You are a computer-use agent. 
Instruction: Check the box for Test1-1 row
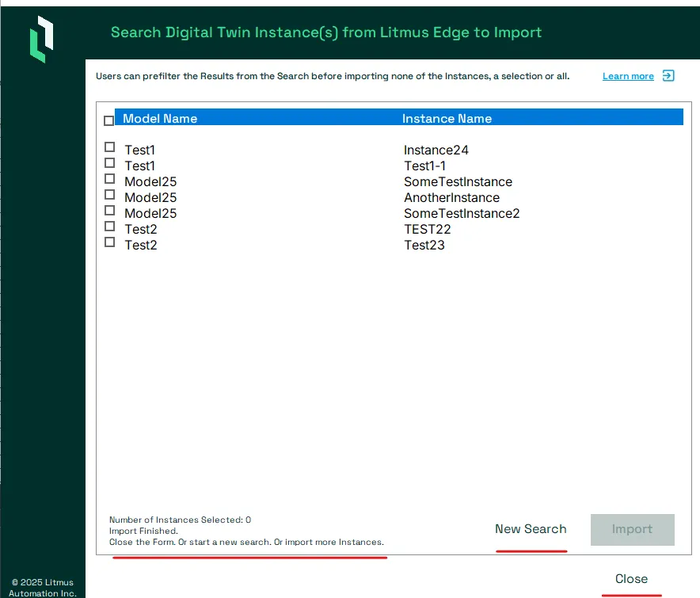[x=109, y=162]
